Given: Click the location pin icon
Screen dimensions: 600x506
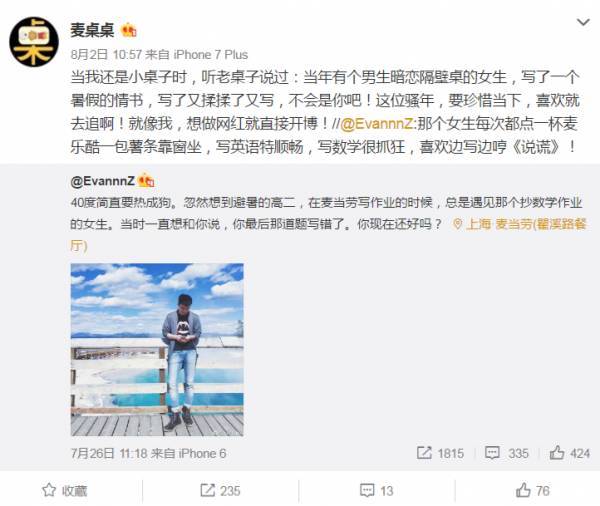Looking at the screenshot, I should 457,224.
